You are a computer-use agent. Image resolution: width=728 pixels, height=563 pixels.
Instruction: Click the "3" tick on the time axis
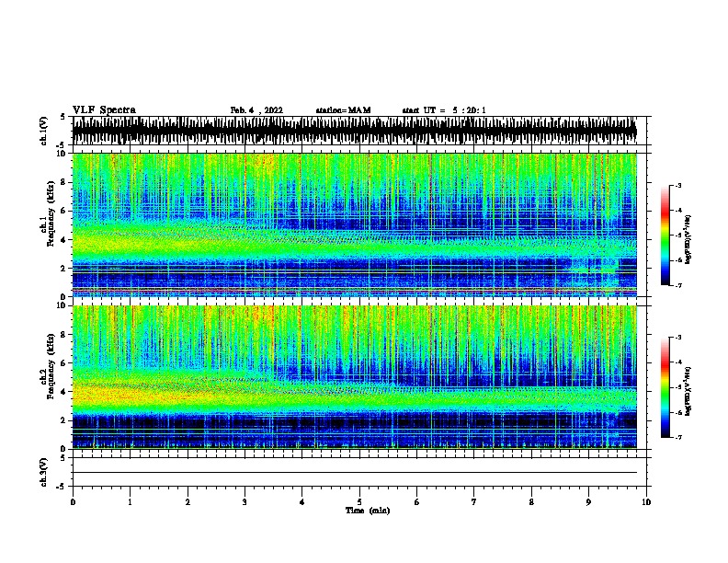tap(245, 502)
